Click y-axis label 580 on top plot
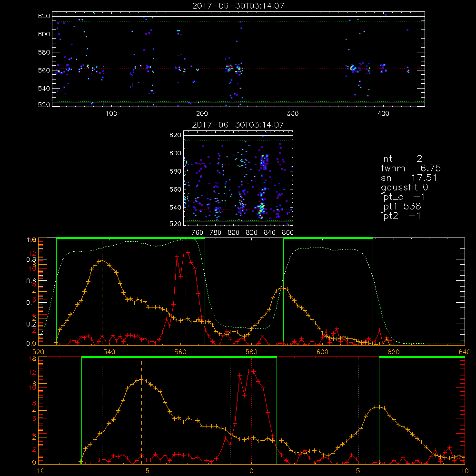 point(44,52)
